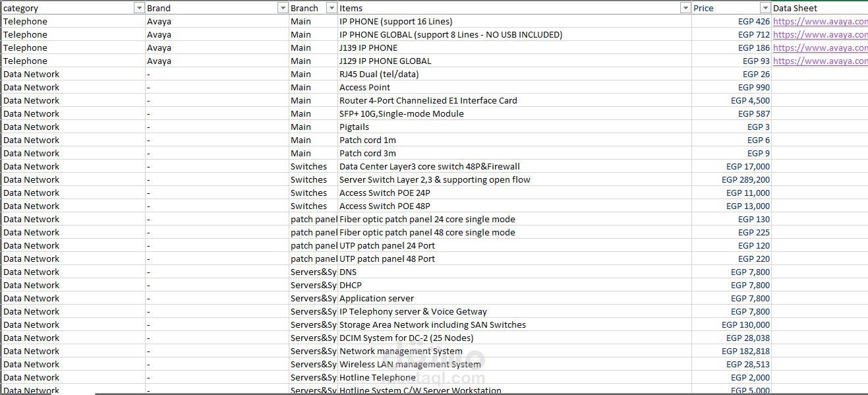Select 'UTP patch panel 48 Port' cell
Viewport: 868px width, 395px height.
coord(515,258)
